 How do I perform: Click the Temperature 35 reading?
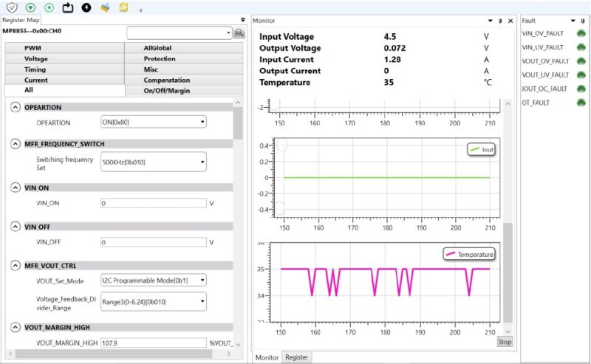coord(389,83)
